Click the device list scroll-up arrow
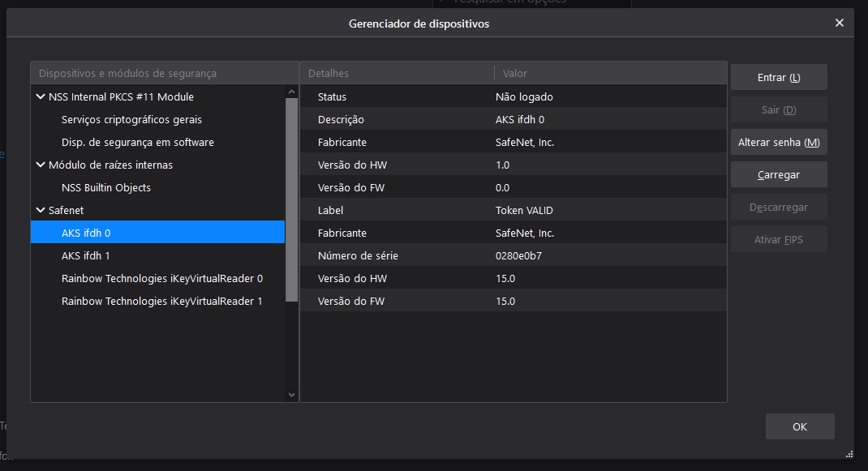 click(x=292, y=92)
